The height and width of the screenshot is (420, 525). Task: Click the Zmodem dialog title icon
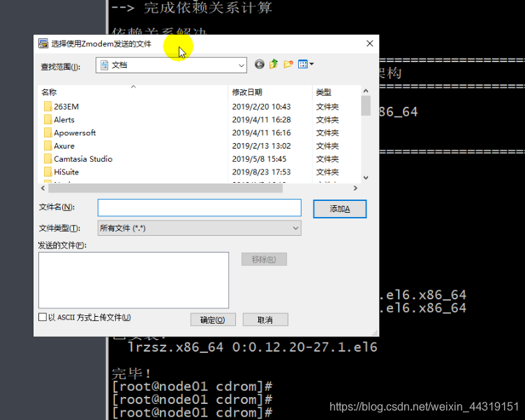point(43,44)
